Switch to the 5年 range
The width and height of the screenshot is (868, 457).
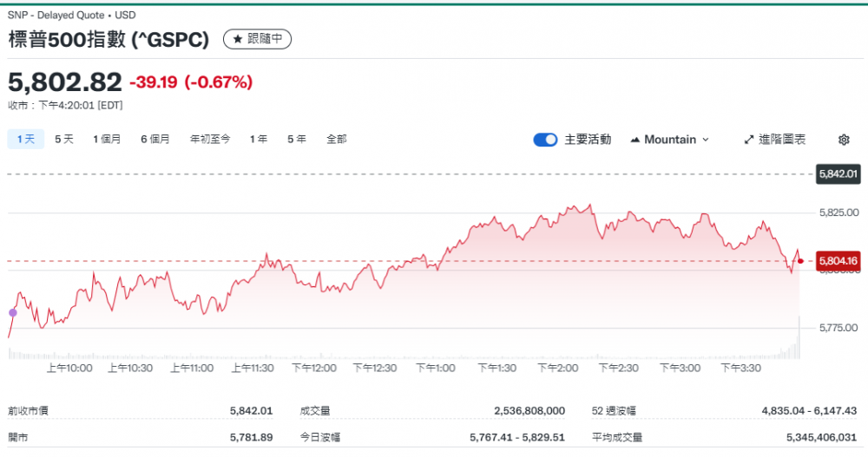pyautogui.click(x=297, y=139)
